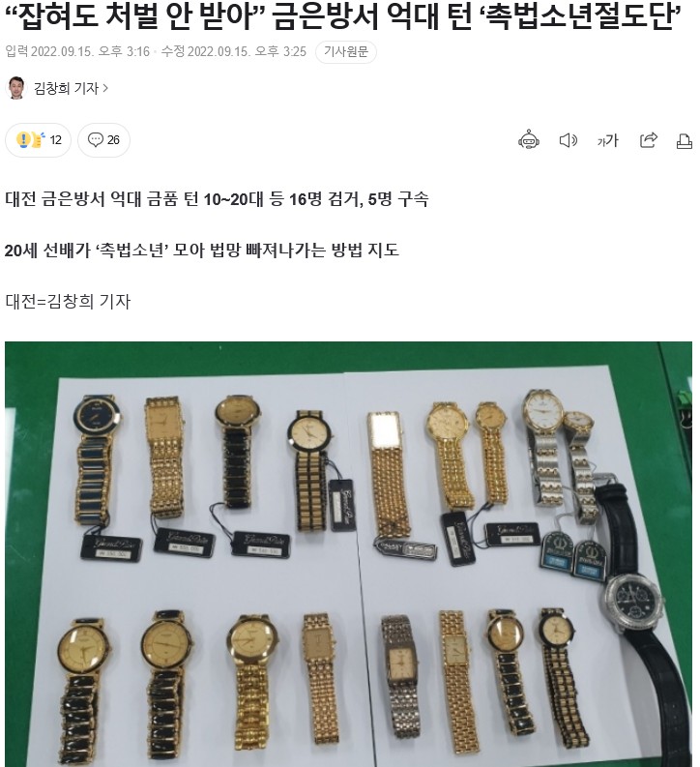The height and width of the screenshot is (767, 700).
Task: Click the 입력 2022.09.15 timestamp
Action: coord(77,51)
